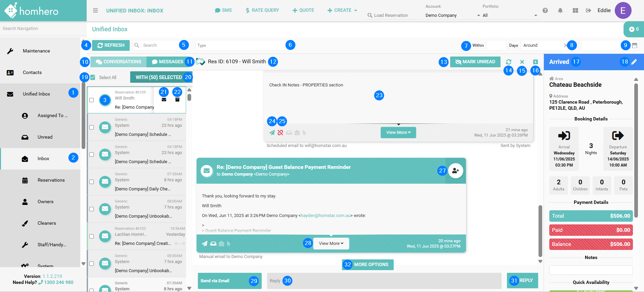Check the Lachlan reservation #6102 checkbox
The width and height of the screenshot is (644, 292).
91,236
